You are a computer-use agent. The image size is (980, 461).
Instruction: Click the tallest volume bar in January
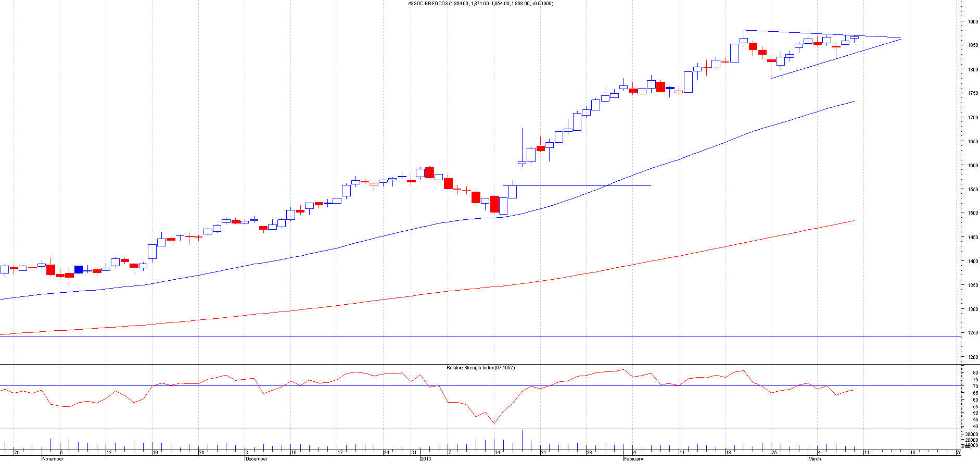(x=522, y=440)
